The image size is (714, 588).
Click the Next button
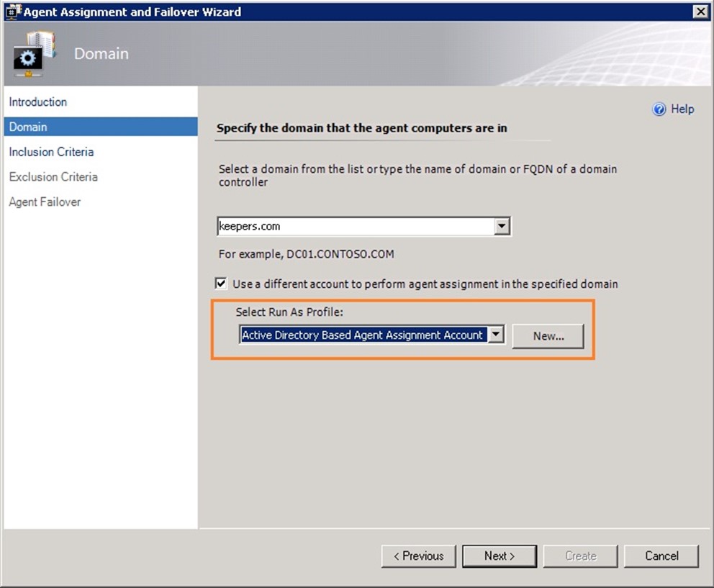[500, 556]
